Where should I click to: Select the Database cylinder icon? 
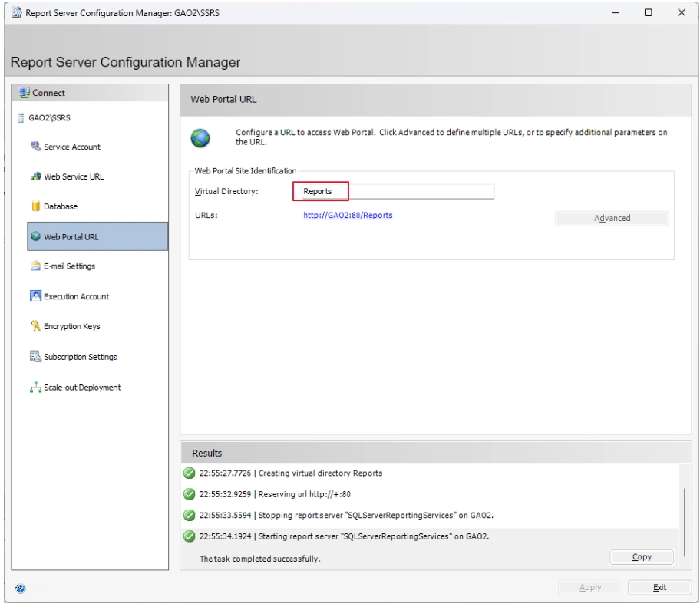35,206
